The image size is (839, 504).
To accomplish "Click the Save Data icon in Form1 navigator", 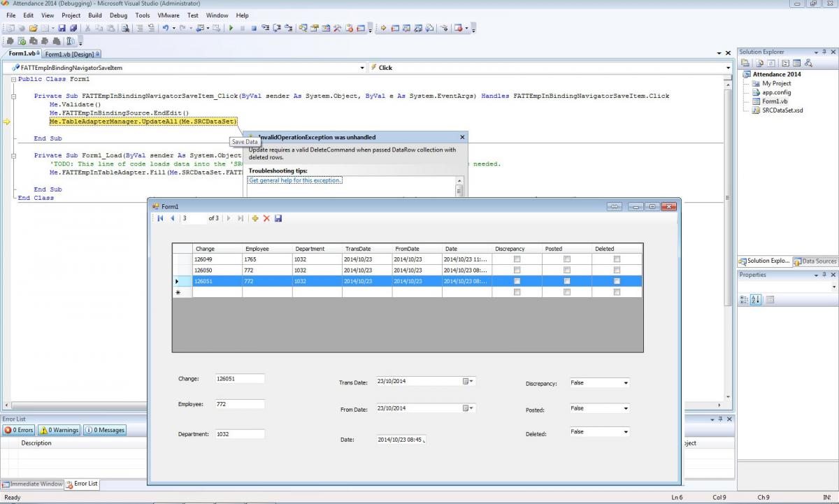I will (278, 218).
